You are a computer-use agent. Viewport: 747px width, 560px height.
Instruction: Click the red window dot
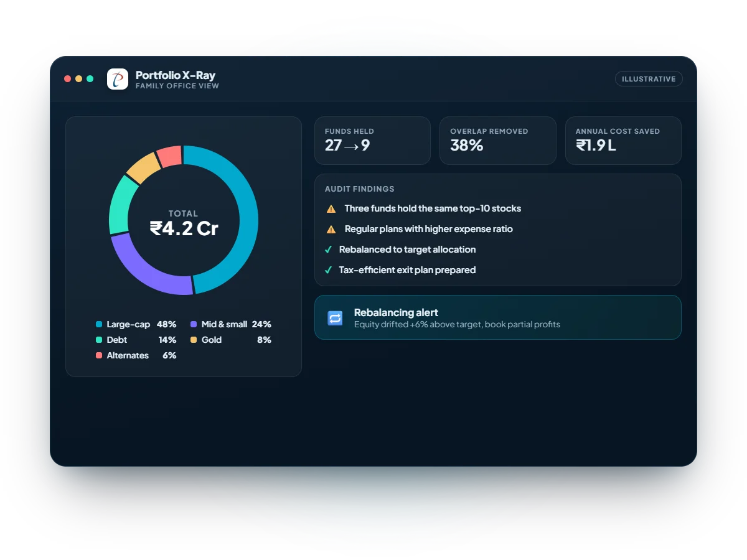coord(67,79)
